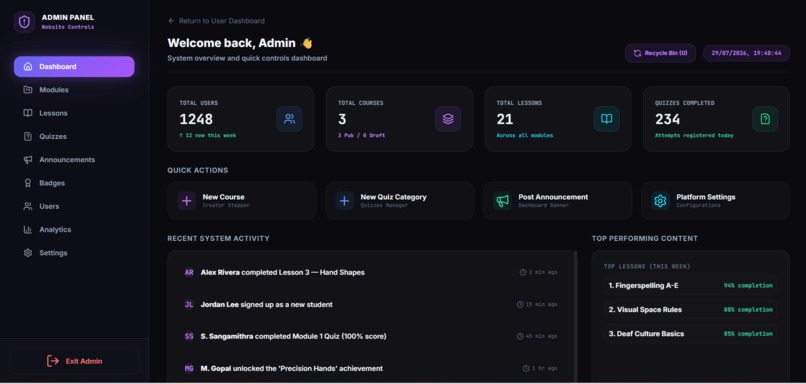Click the green megaphone icon for Post Announcement
Screen dimensions: 806x384
point(502,201)
